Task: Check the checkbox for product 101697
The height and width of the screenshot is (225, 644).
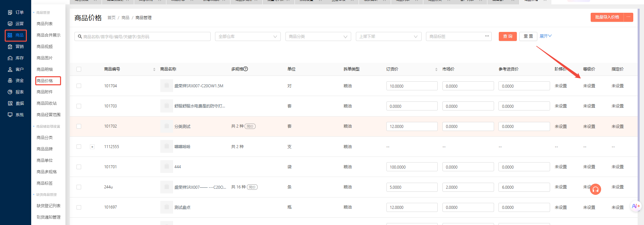Action: [x=79, y=208]
